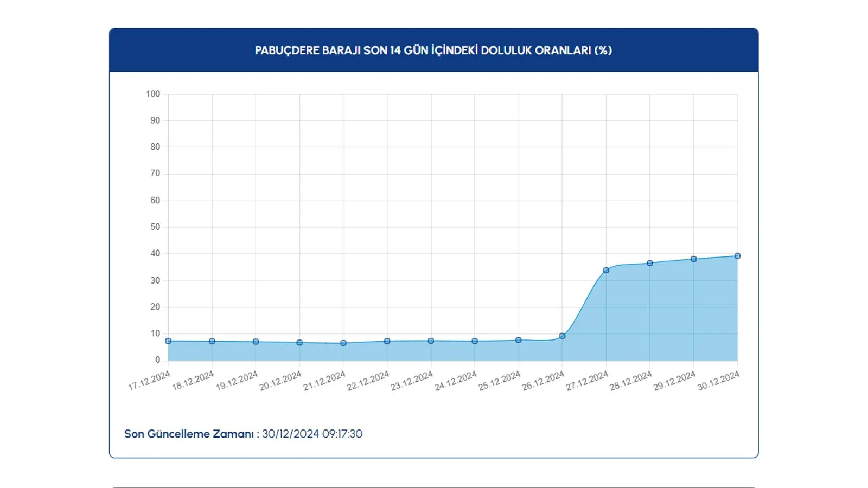This screenshot has height=488, width=868.
Task: Click the 24.12.2024 data point marker
Action: [475, 342]
